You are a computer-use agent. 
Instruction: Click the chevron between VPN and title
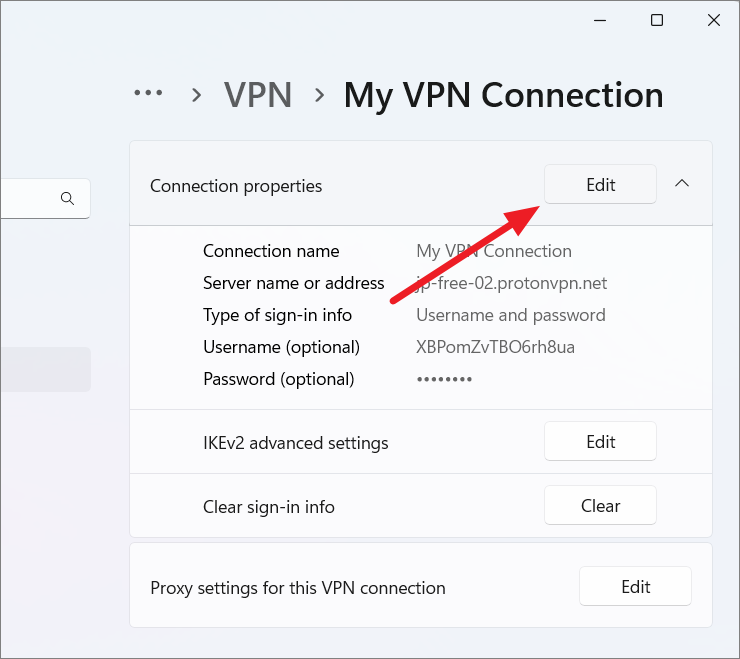pyautogui.click(x=320, y=95)
